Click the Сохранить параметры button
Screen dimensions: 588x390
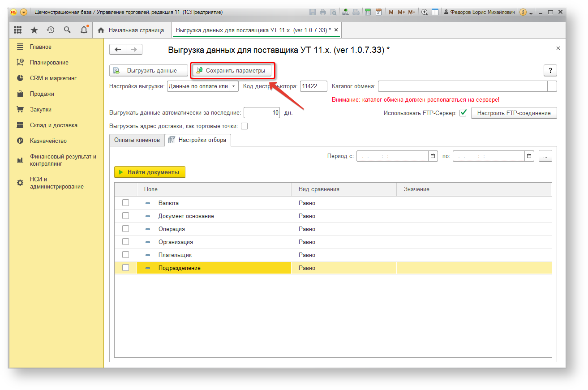pyautogui.click(x=232, y=70)
